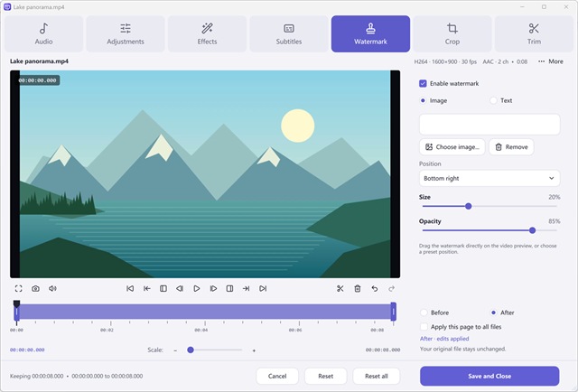Image resolution: width=578 pixels, height=392 pixels.
Task: Click the watermark image path field
Action: tap(489, 125)
